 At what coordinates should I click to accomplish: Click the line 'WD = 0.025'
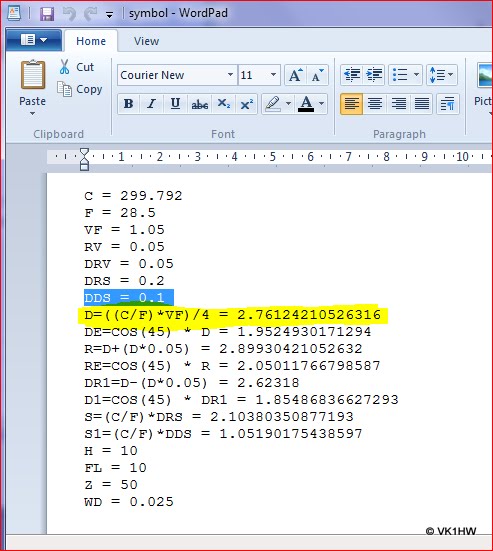point(129,501)
